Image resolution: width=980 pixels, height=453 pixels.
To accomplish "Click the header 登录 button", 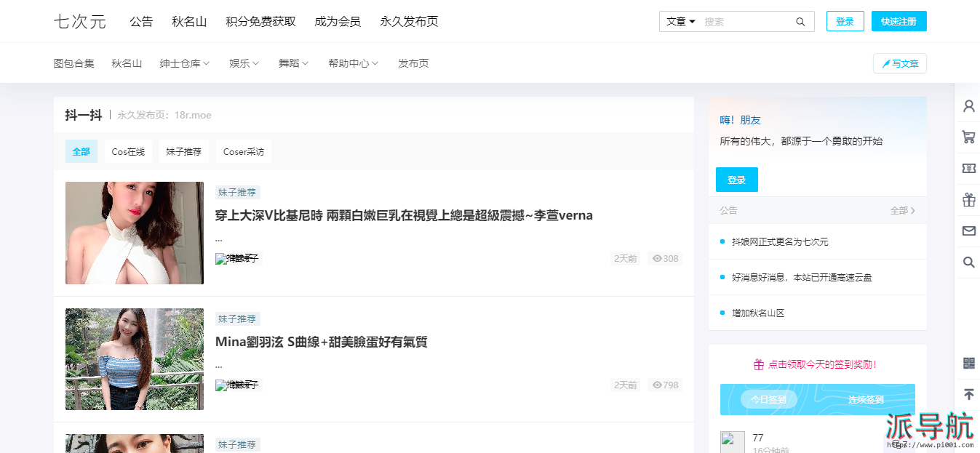I will pos(845,22).
